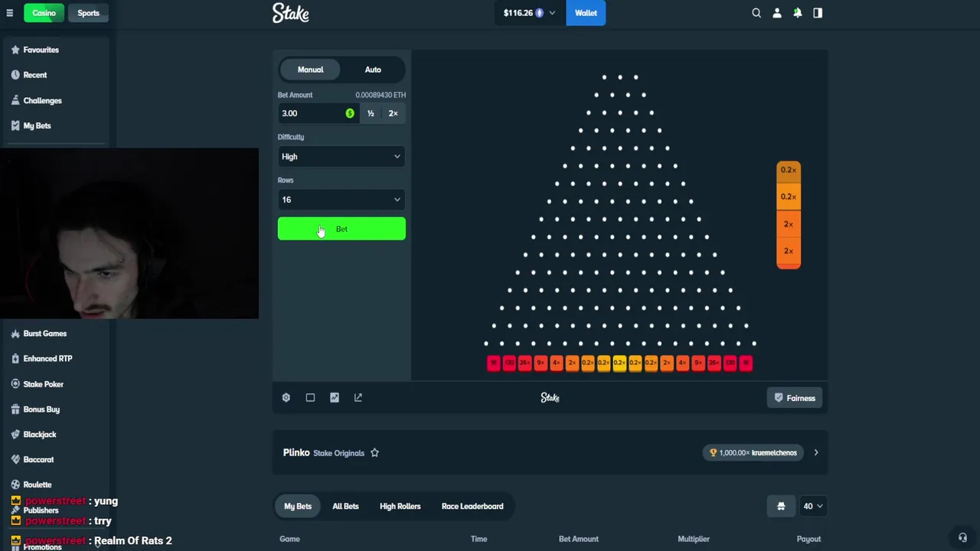Click the Stake Poker icon
Viewport: 980px width, 551px height.
[x=15, y=384]
